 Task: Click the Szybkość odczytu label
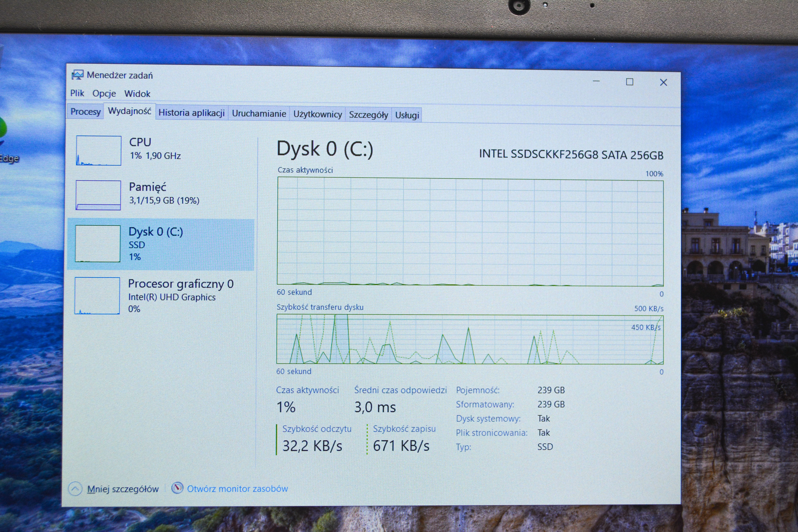317,429
